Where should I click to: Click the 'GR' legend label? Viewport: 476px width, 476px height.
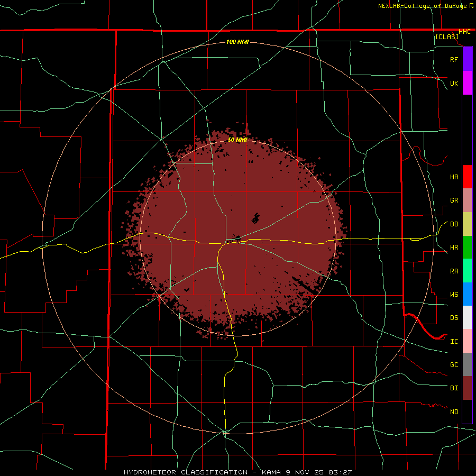[454, 200]
